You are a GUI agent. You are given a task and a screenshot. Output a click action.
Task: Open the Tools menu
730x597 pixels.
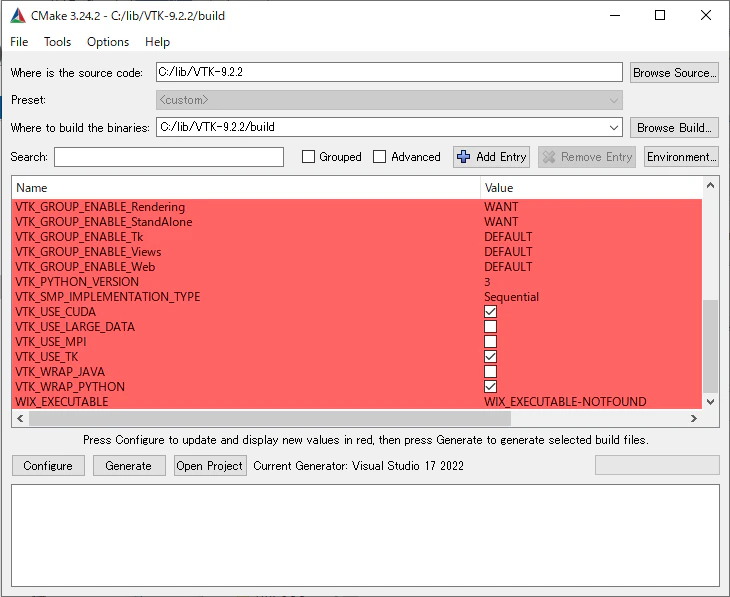click(57, 42)
